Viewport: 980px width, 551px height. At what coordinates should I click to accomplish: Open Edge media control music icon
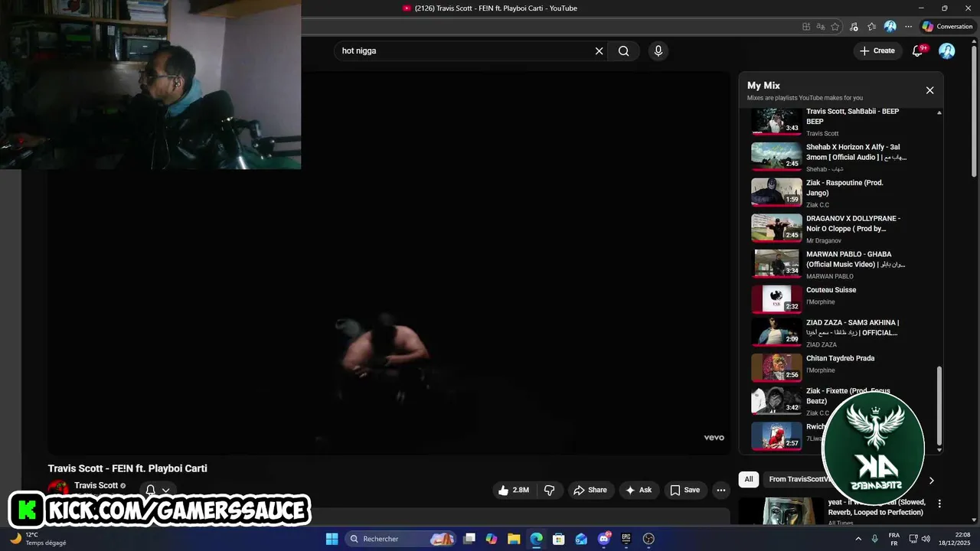point(853,27)
